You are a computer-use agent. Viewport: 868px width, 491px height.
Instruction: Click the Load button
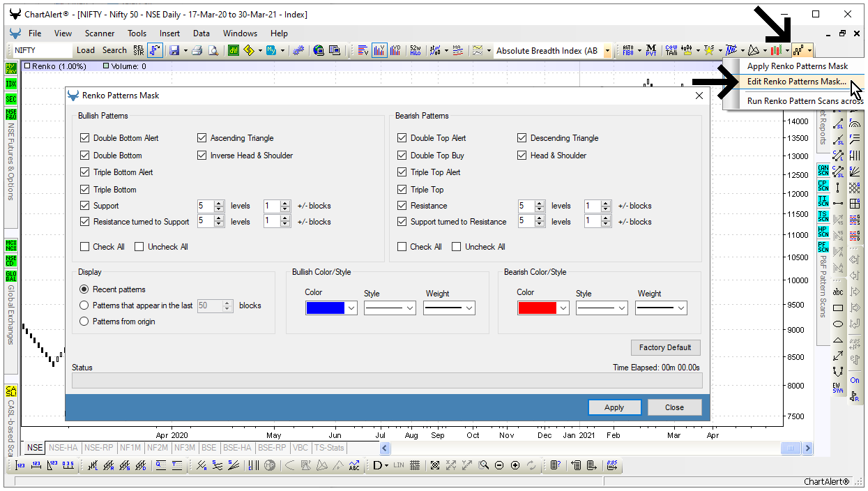[x=86, y=50]
